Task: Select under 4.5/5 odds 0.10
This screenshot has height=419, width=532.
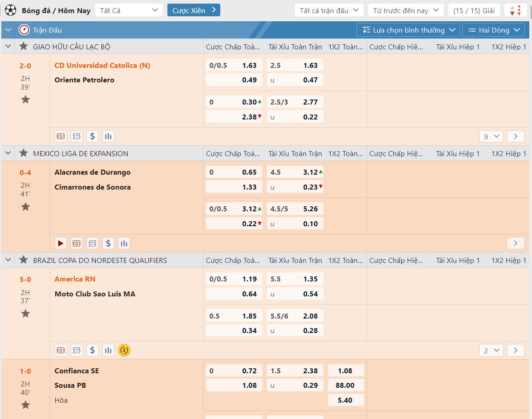Action: (295, 224)
